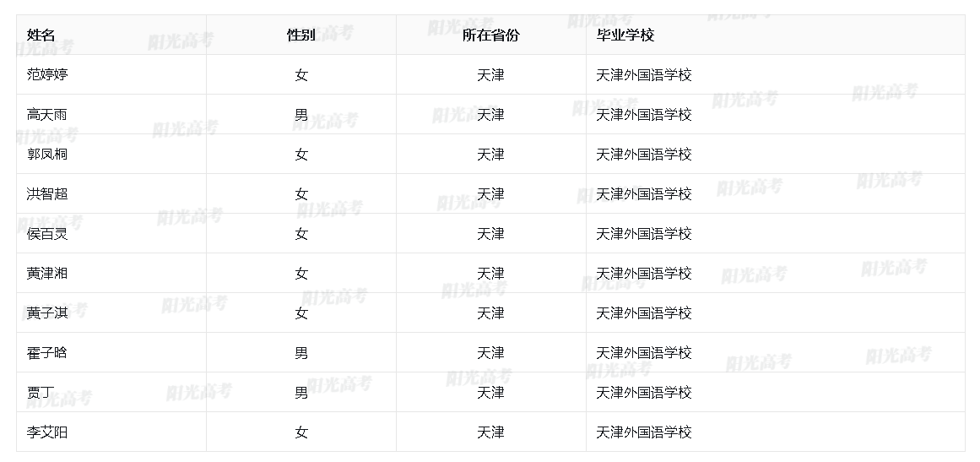Select the name 黄子淇
This screenshot has width=980, height=462.
tap(47, 313)
